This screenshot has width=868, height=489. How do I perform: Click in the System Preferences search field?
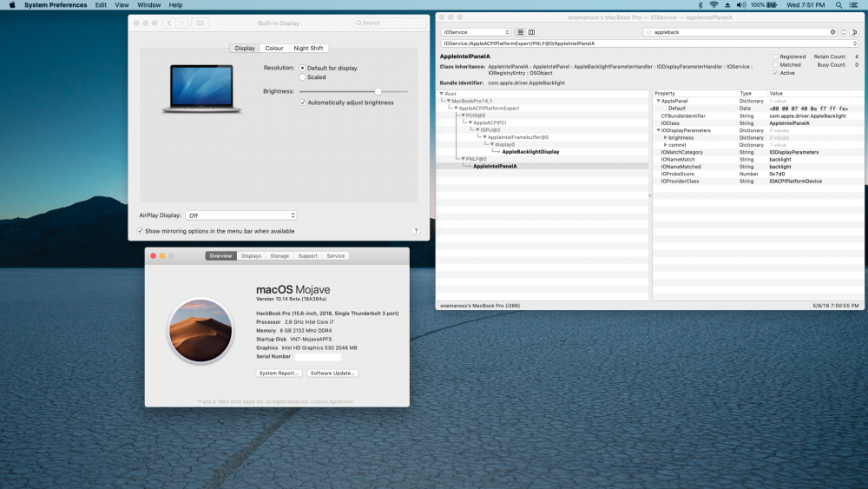(390, 23)
